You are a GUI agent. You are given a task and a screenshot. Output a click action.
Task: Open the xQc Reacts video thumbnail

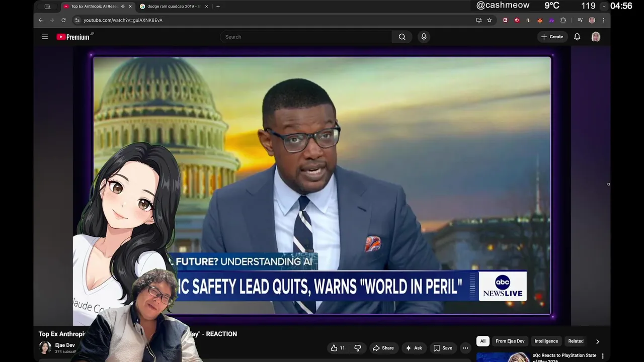click(502, 357)
